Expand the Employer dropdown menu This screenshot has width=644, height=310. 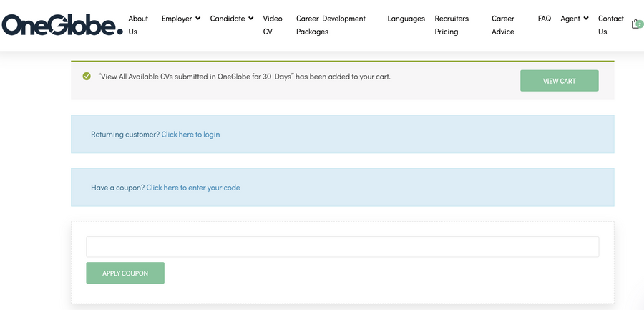point(180,19)
